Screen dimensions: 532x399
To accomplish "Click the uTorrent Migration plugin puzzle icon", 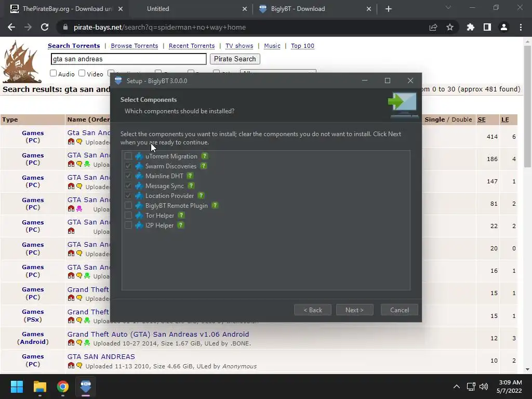I will [139, 156].
